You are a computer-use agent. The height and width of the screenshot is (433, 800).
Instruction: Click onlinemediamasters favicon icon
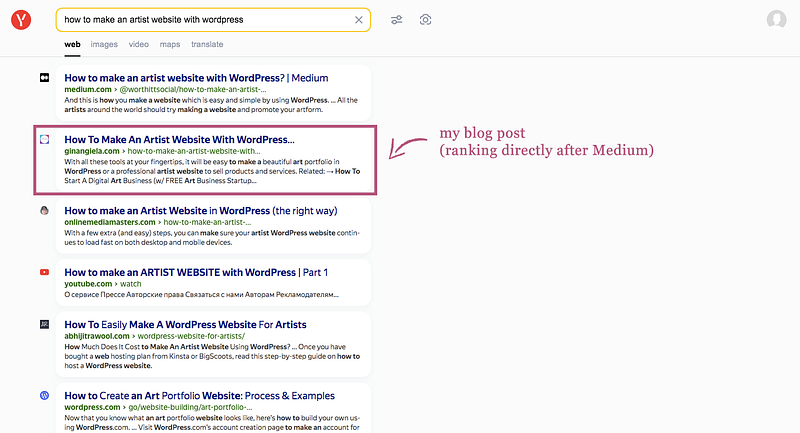coord(44,210)
